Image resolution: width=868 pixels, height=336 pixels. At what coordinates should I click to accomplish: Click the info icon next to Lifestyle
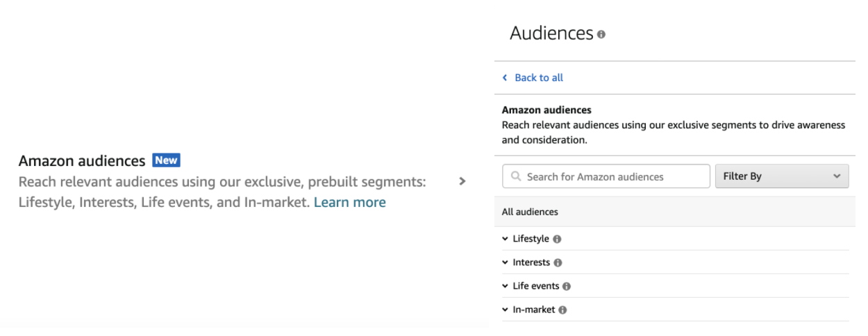pos(557,239)
